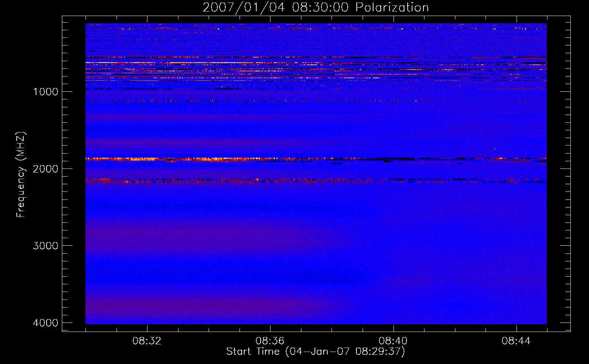Click the 1000 frequency tick label

pos(46,91)
